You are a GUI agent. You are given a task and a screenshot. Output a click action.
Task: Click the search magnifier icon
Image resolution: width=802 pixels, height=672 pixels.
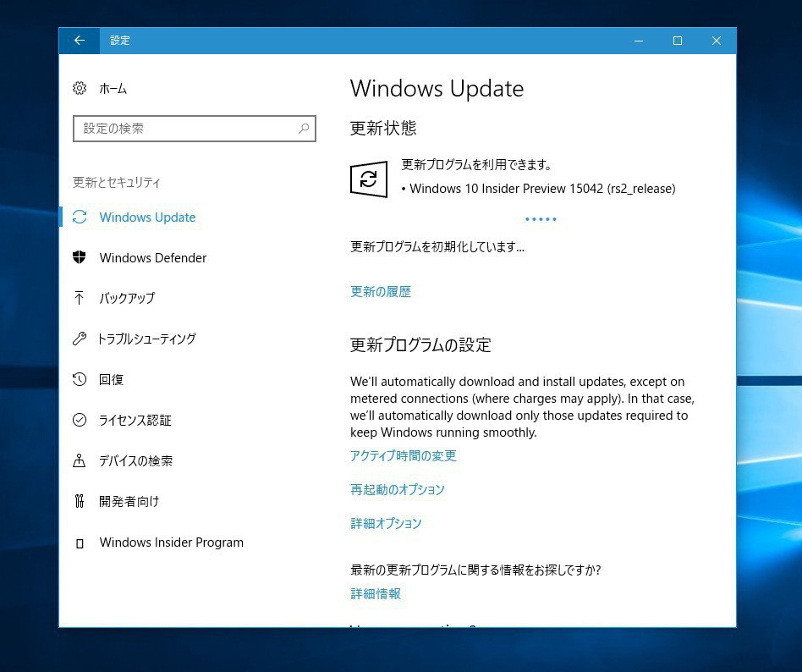[304, 129]
